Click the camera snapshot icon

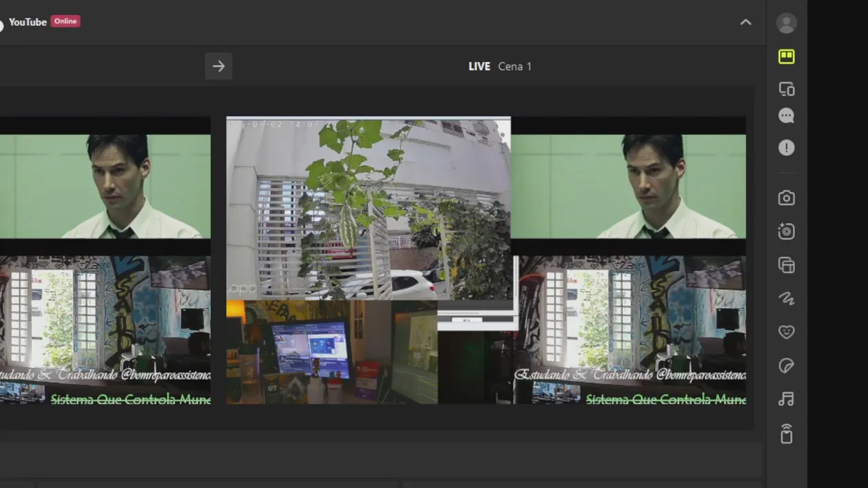[x=786, y=198]
